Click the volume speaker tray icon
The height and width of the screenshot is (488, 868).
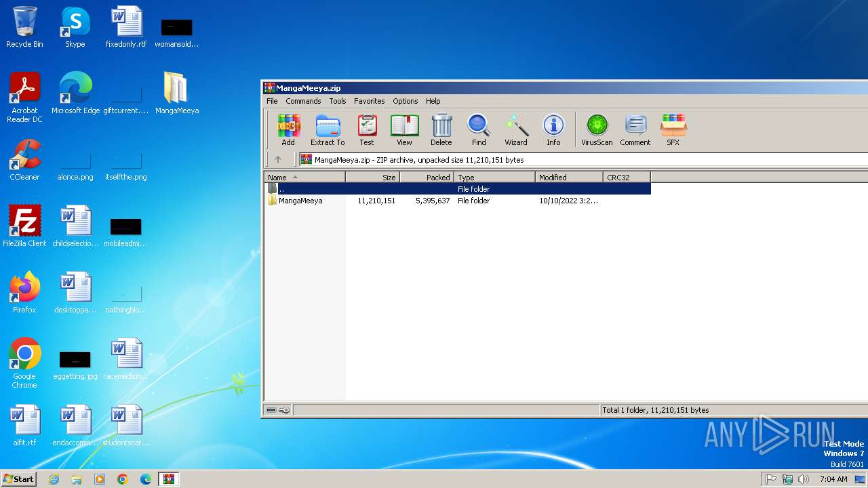coord(804,479)
